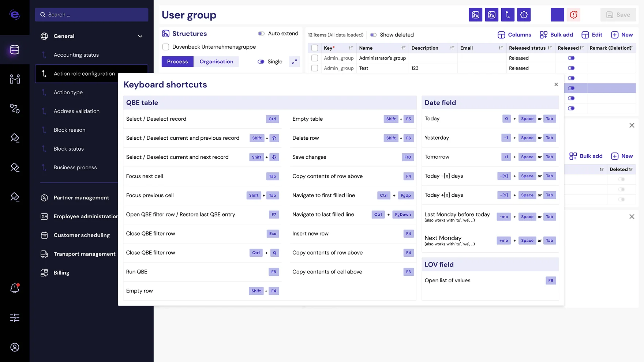Focus the Search input field
Image resolution: width=644 pixels, height=362 pixels.
pos(91,15)
